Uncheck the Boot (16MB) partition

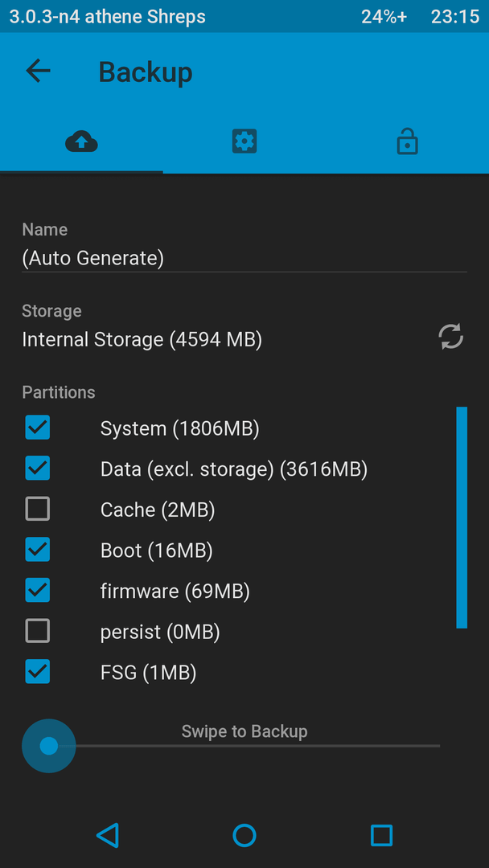(38, 550)
